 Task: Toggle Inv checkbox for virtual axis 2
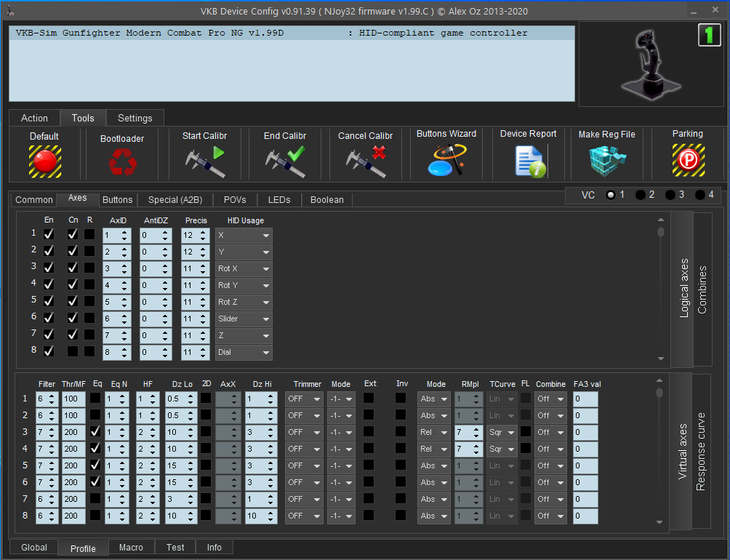(x=401, y=415)
